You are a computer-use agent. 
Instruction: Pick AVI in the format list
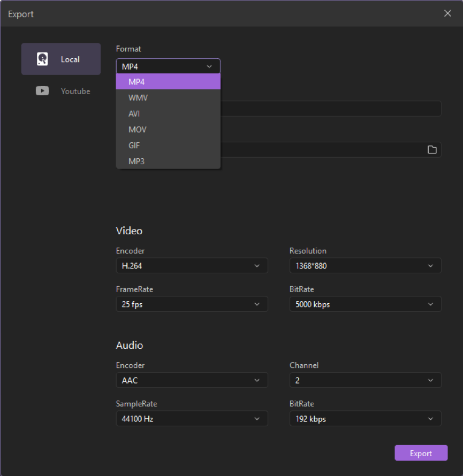[x=168, y=113]
